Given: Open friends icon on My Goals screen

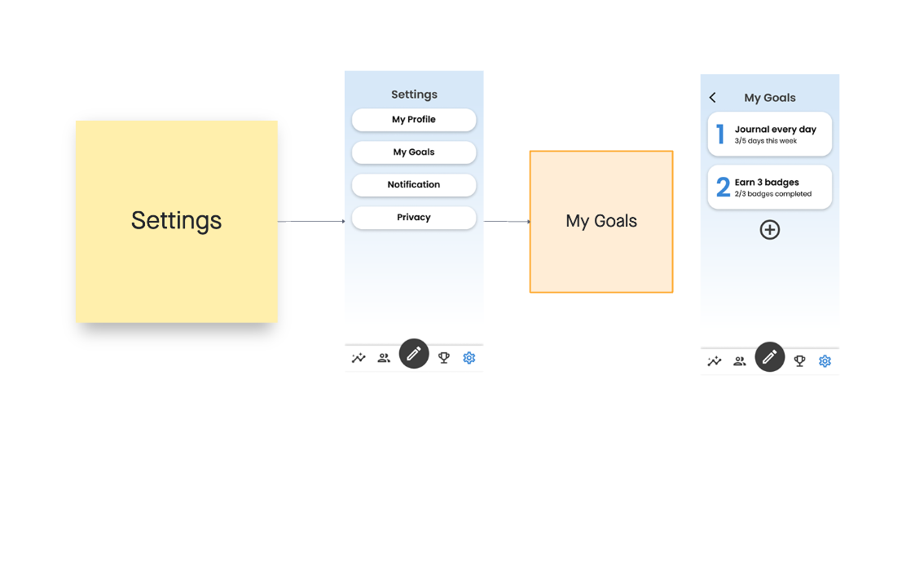Looking at the screenshot, I should (x=740, y=361).
